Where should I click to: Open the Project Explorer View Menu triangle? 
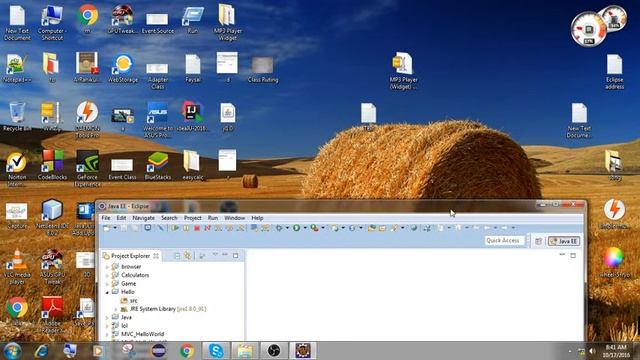[215, 255]
